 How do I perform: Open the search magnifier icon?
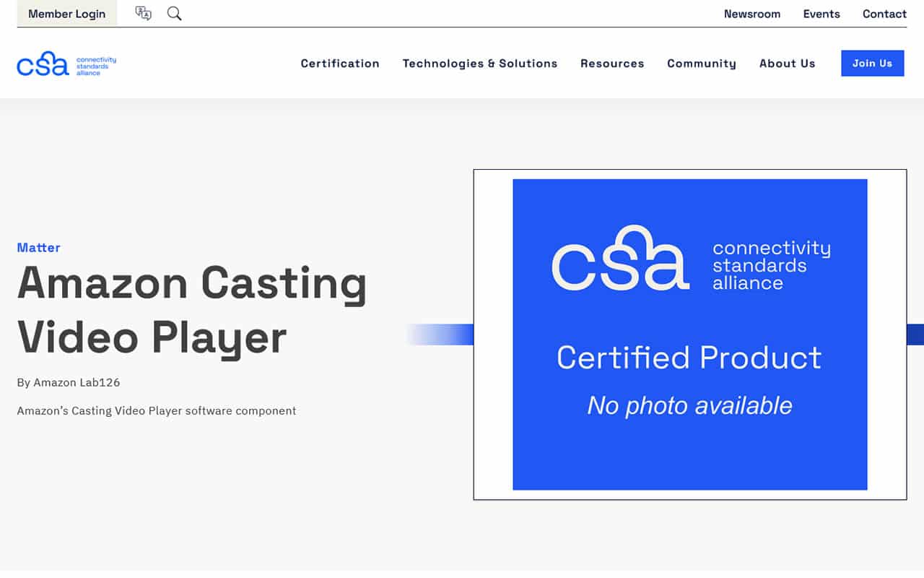174,14
